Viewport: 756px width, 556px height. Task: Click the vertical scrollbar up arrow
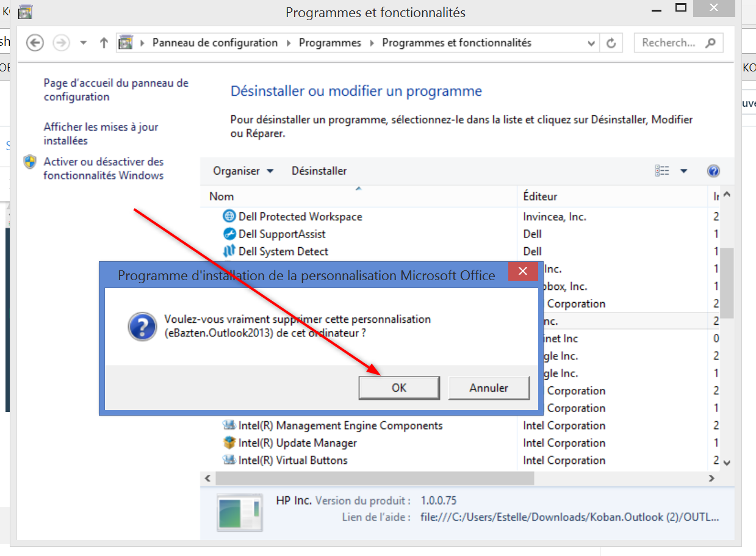coord(726,196)
